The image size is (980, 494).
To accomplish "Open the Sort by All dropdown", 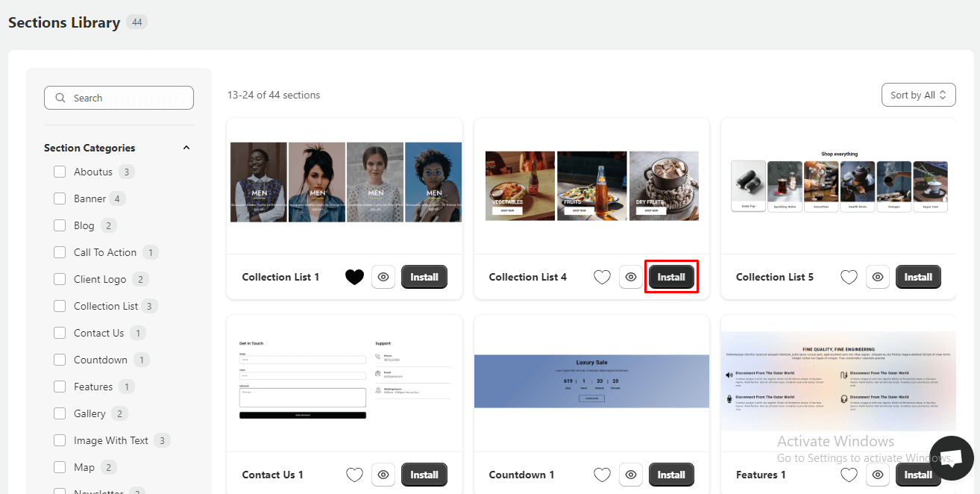I will [918, 95].
